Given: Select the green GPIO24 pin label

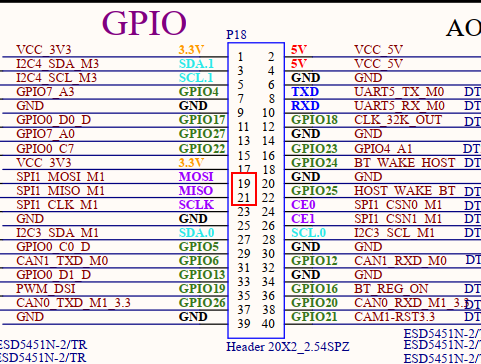Looking at the screenshot, I should pyautogui.click(x=314, y=162).
